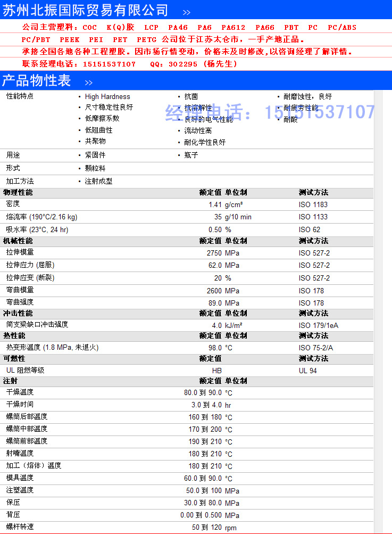Select the 物理性能 table header row
The image size is (392, 534).
(x=18, y=192)
